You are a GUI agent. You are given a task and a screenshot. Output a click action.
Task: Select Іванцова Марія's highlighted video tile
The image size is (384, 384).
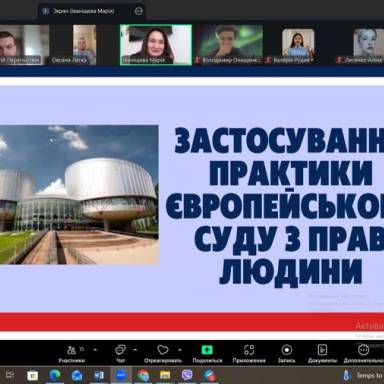156,45
